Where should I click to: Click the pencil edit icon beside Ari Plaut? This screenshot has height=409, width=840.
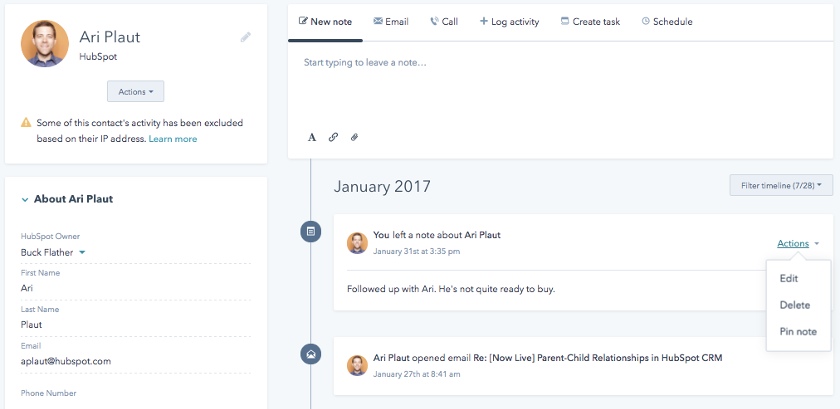(246, 38)
